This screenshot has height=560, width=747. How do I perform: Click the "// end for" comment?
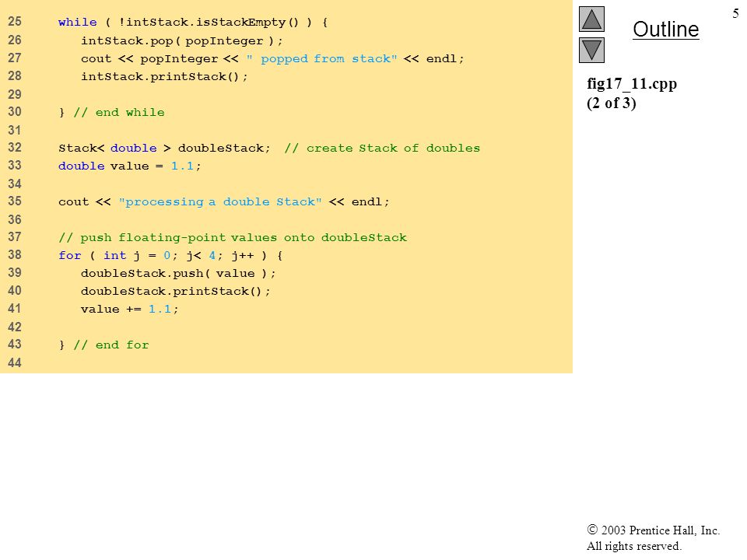[111, 345]
